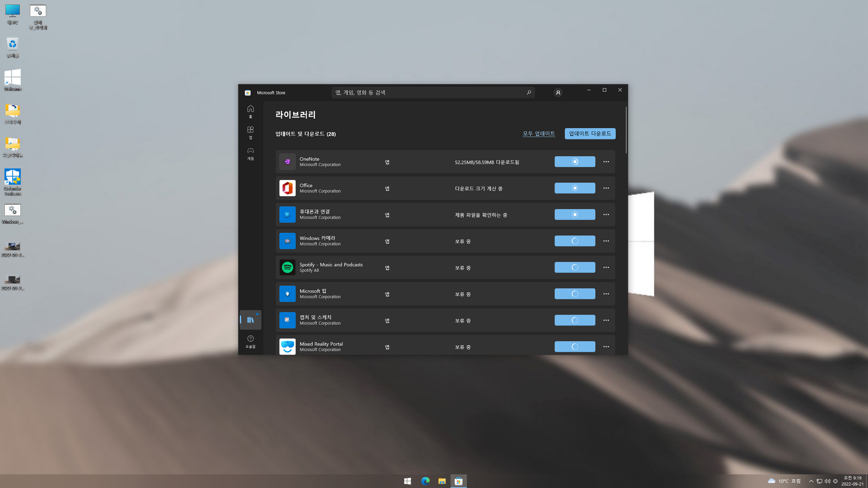Cancel pending 캡처 및 스케치 update

point(574,320)
